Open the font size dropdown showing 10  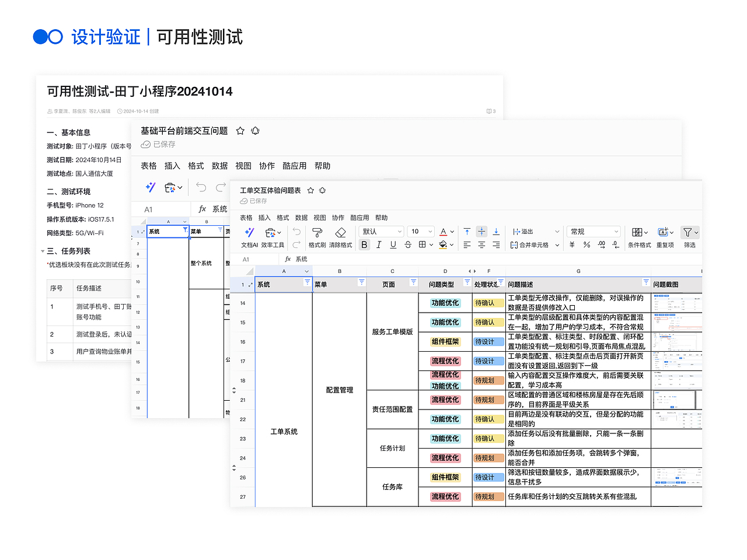[420, 231]
